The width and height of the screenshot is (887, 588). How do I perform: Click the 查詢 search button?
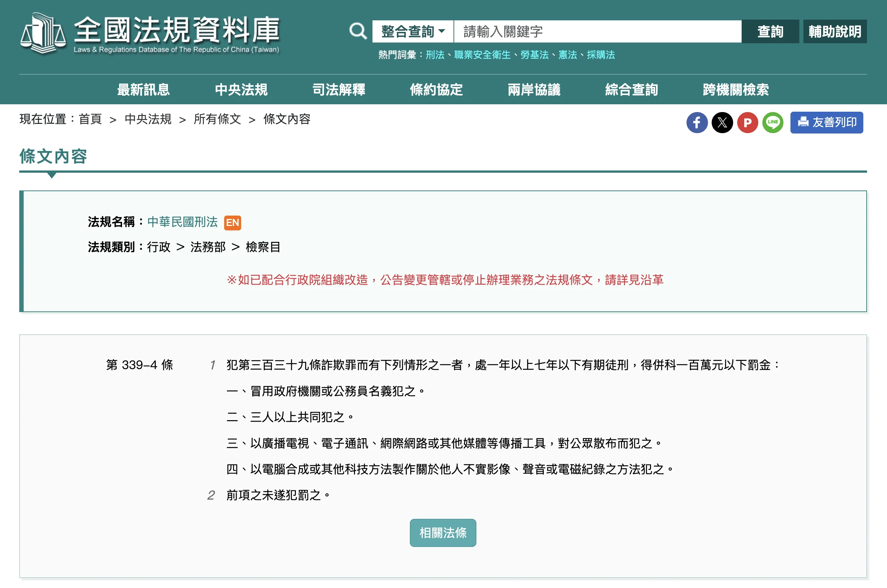pos(770,31)
